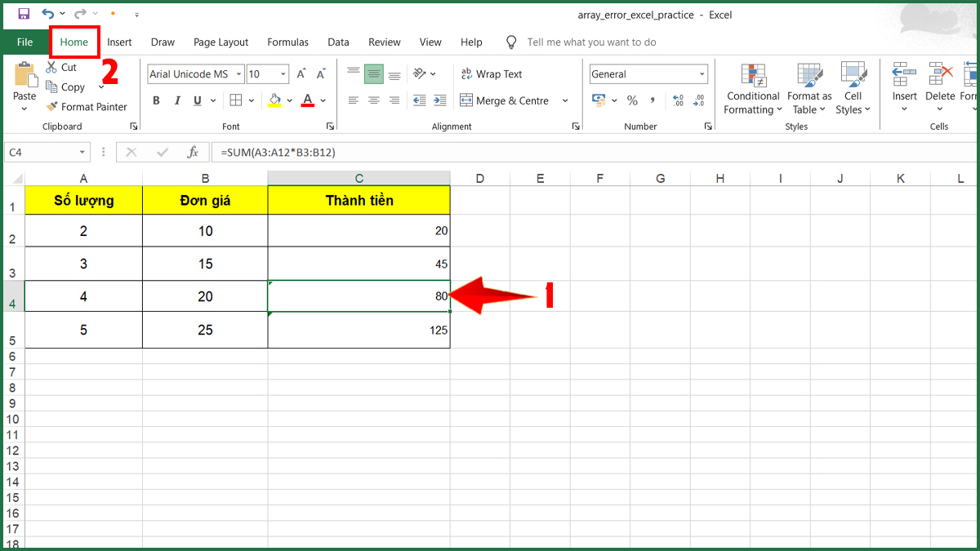Click the Increase Font Size icon

point(301,74)
